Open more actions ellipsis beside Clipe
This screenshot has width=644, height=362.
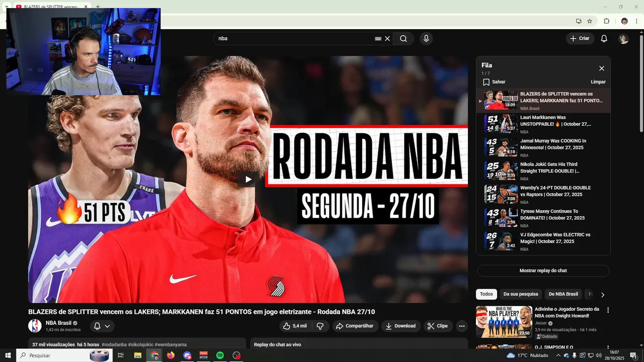click(x=462, y=326)
